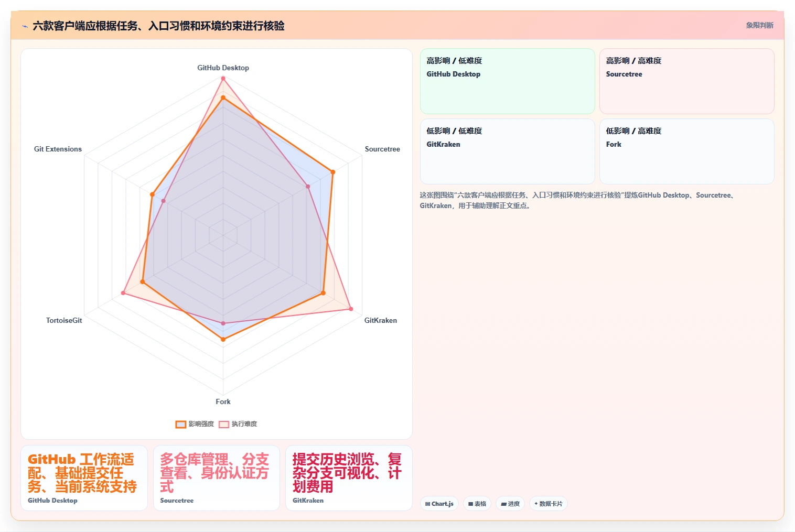Click the GitKraken radar axis label

[x=381, y=320]
